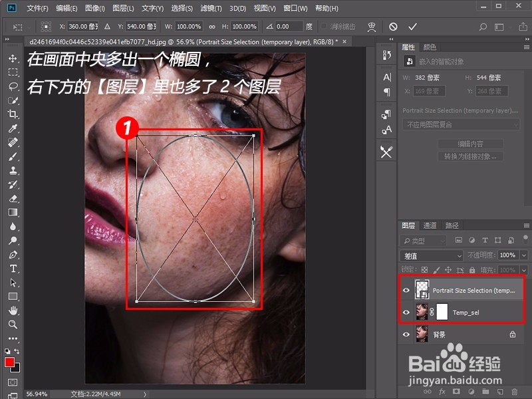Select the Brush tool
The width and height of the screenshot is (532, 399).
[x=13, y=156]
